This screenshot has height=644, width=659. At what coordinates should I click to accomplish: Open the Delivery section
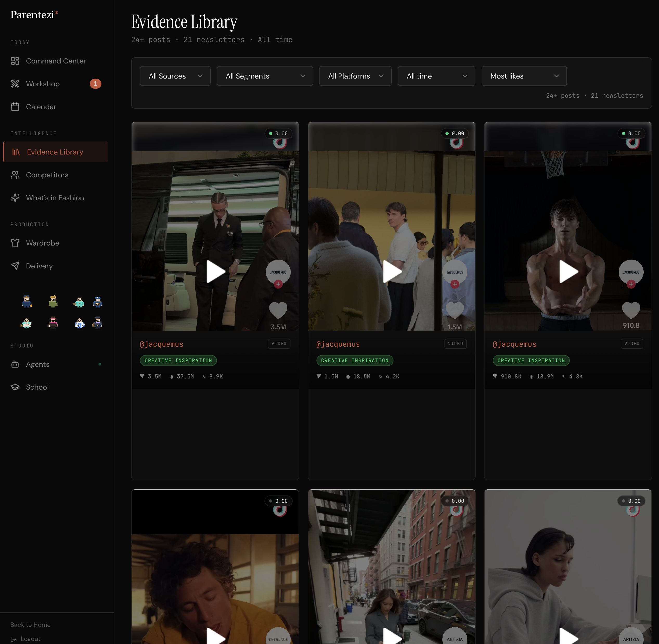point(55,266)
